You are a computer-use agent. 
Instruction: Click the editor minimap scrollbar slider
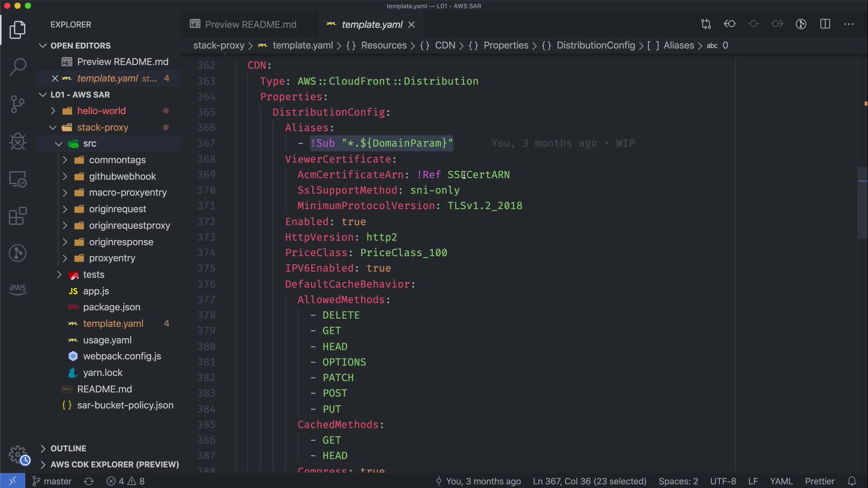point(862,203)
